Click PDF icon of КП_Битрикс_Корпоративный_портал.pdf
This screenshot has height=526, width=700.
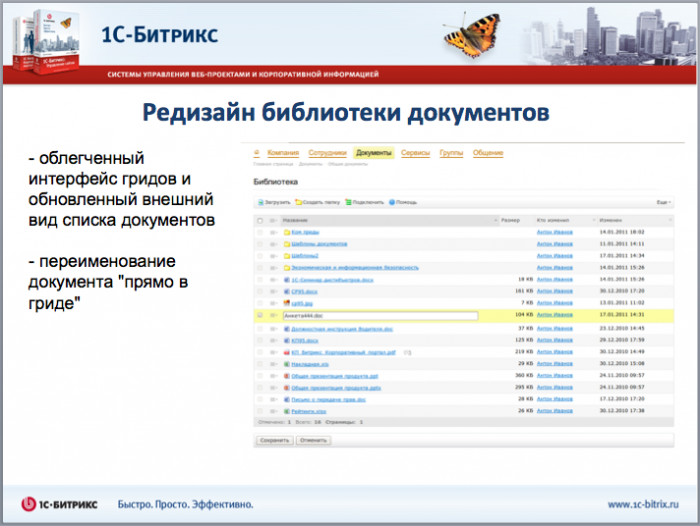pyautogui.click(x=287, y=352)
